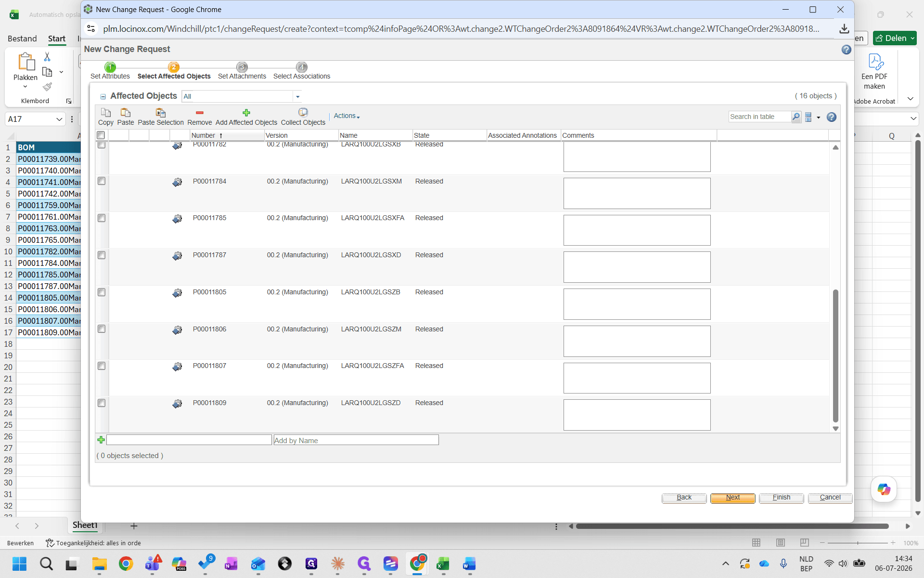Image resolution: width=924 pixels, height=578 pixels.
Task: Expand the Excel name box dropdown A17
Action: 59,119
